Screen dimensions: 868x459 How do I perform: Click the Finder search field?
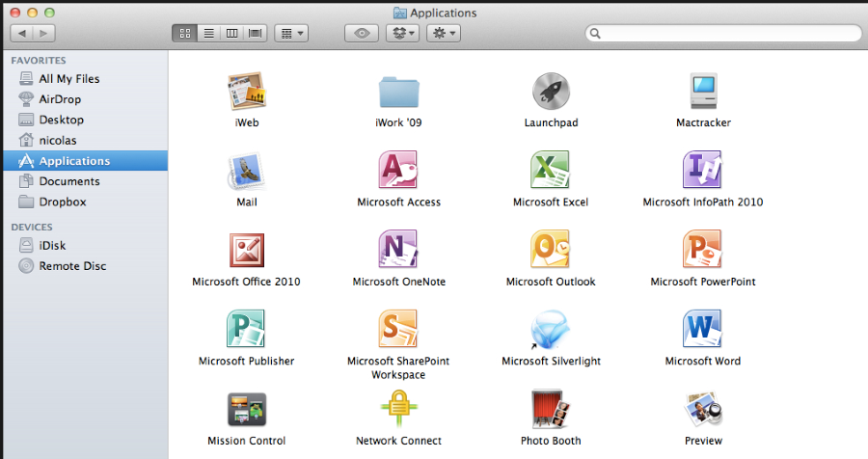723,33
